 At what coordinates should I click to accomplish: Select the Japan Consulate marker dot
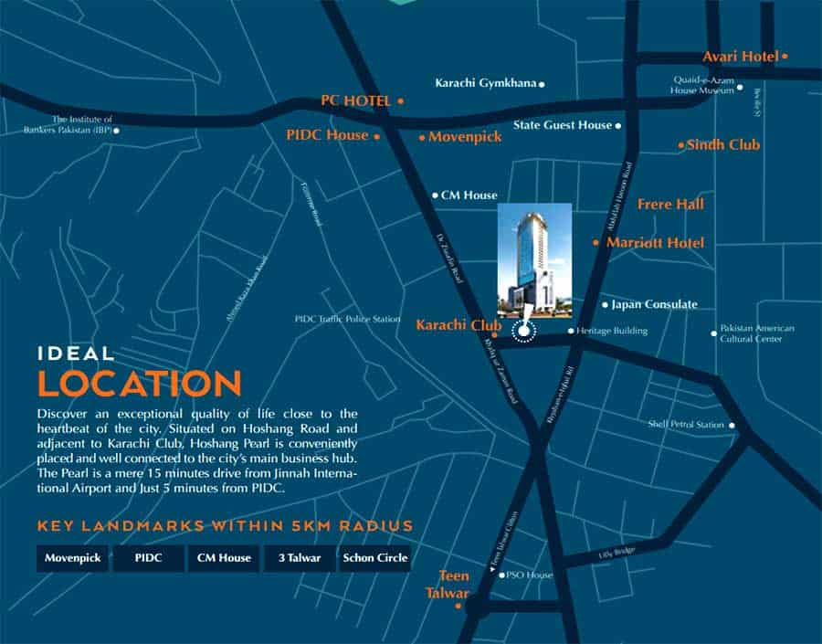(605, 305)
